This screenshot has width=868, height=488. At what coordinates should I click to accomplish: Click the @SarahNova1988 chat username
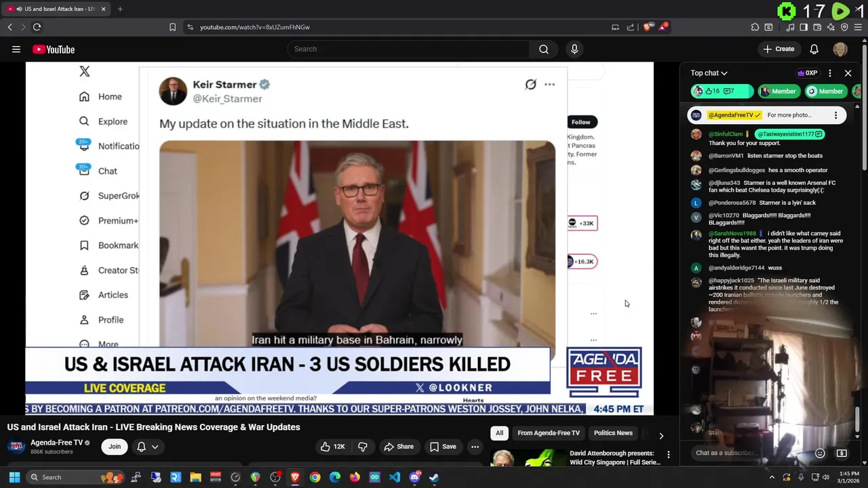tap(732, 234)
